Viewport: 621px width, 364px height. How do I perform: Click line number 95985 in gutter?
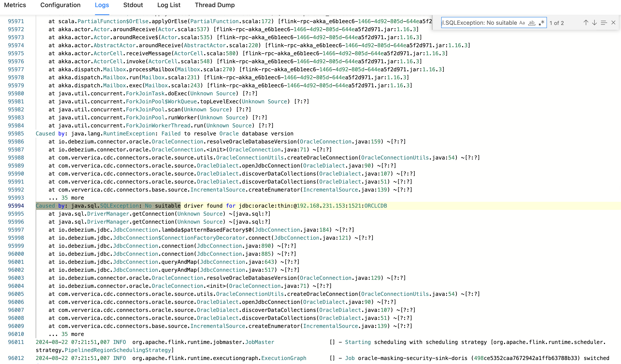coord(16,134)
